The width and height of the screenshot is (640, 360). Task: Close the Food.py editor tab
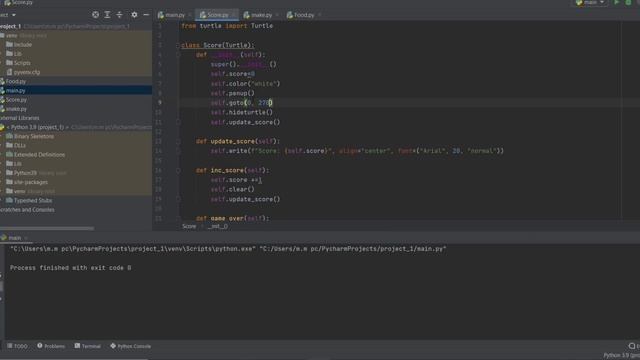coord(320,15)
